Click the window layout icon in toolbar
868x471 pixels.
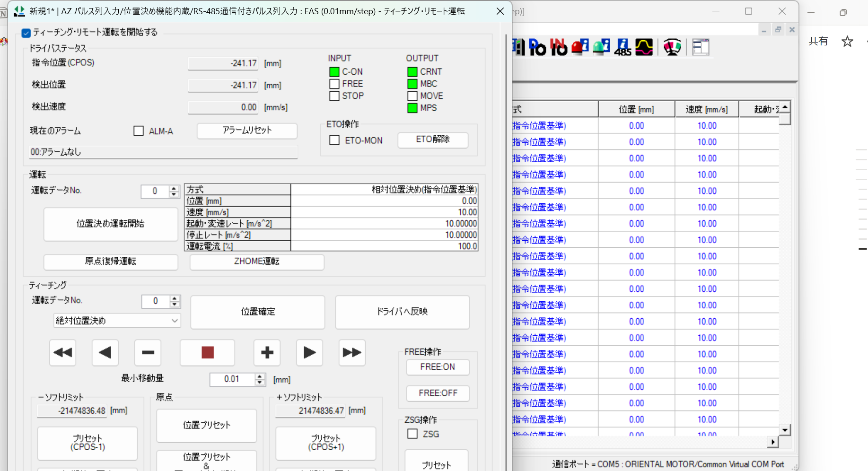coord(701,47)
